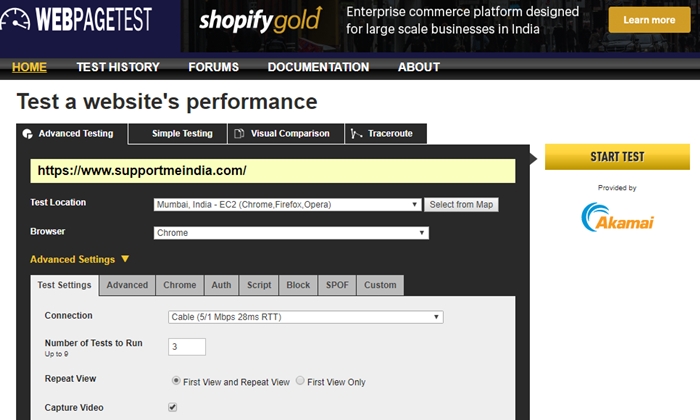Screen dimensions: 700x420
Task: Switch to the Traceroute tab
Action: click(x=386, y=133)
